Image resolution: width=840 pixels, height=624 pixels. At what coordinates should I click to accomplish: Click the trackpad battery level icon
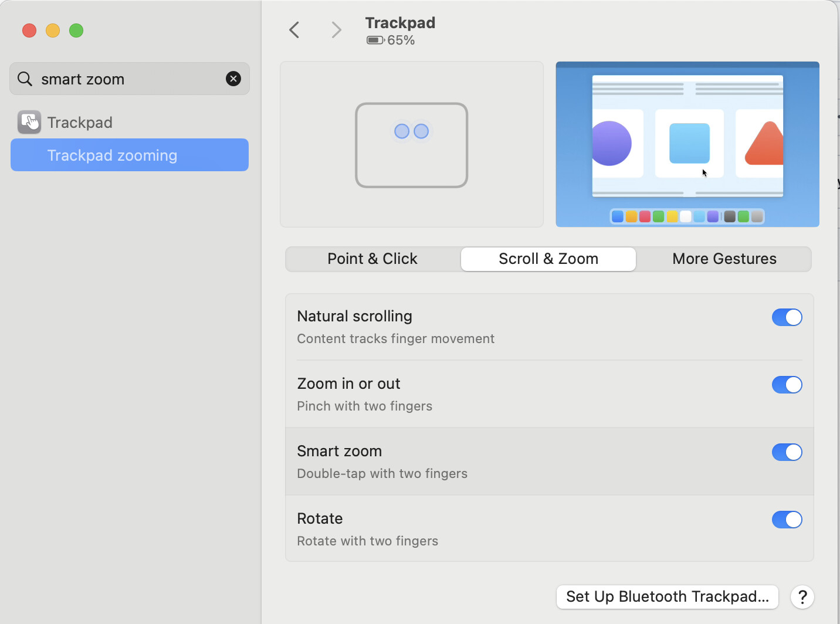pyautogui.click(x=375, y=40)
